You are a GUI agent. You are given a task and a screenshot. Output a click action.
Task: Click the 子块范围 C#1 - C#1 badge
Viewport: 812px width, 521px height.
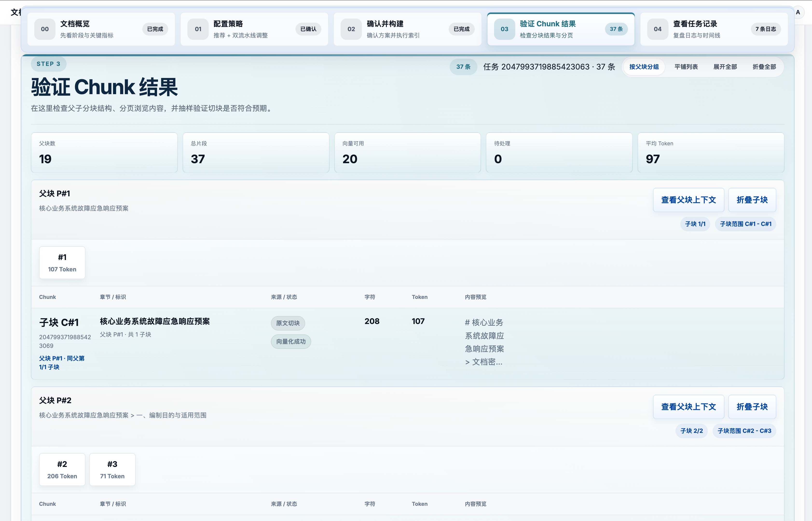(x=745, y=224)
